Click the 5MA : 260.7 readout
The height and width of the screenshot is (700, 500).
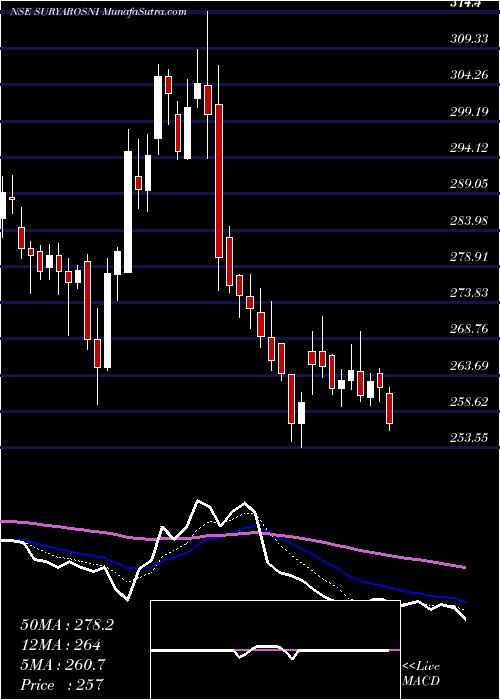pos(63,665)
